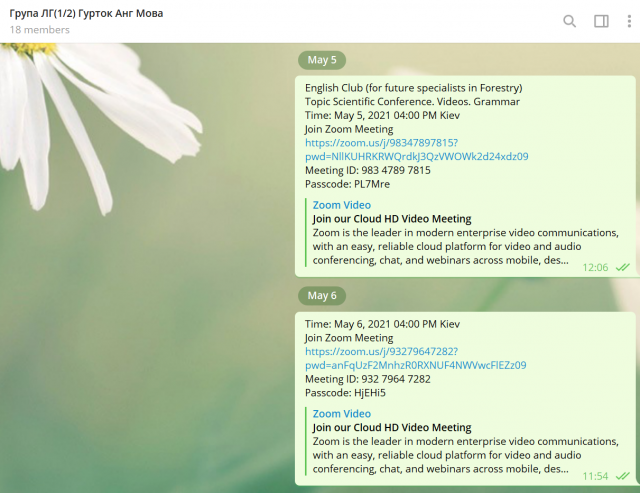Click read double-check icon on 11:54 message
640x493 pixels.
coord(623,476)
